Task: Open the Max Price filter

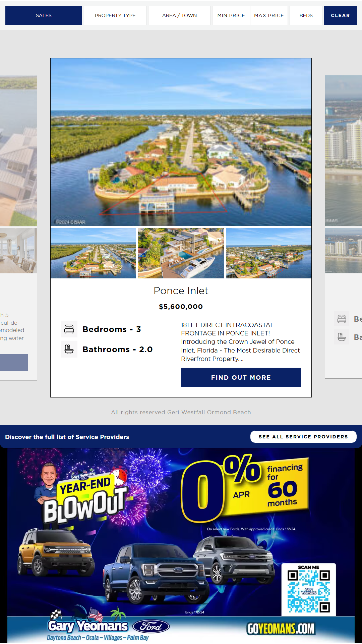Action: tap(269, 15)
